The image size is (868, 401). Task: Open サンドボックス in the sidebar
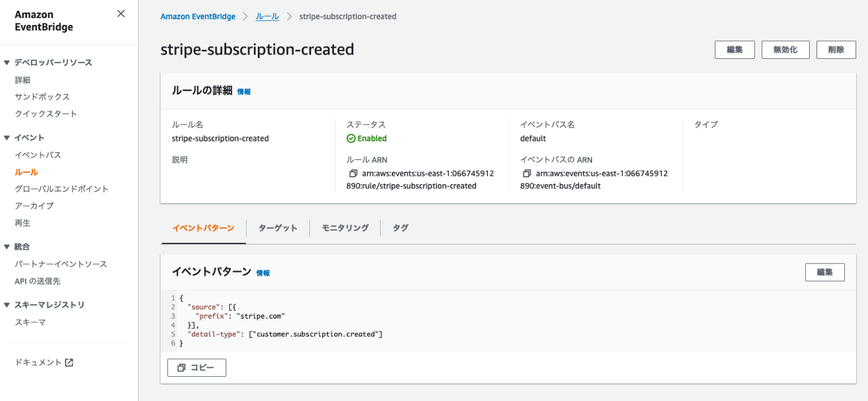42,97
